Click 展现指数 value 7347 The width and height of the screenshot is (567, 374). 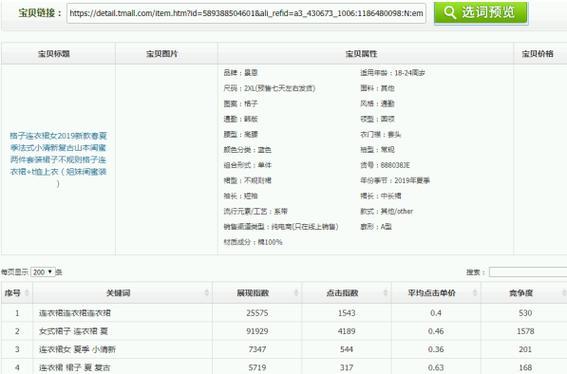coord(257,349)
